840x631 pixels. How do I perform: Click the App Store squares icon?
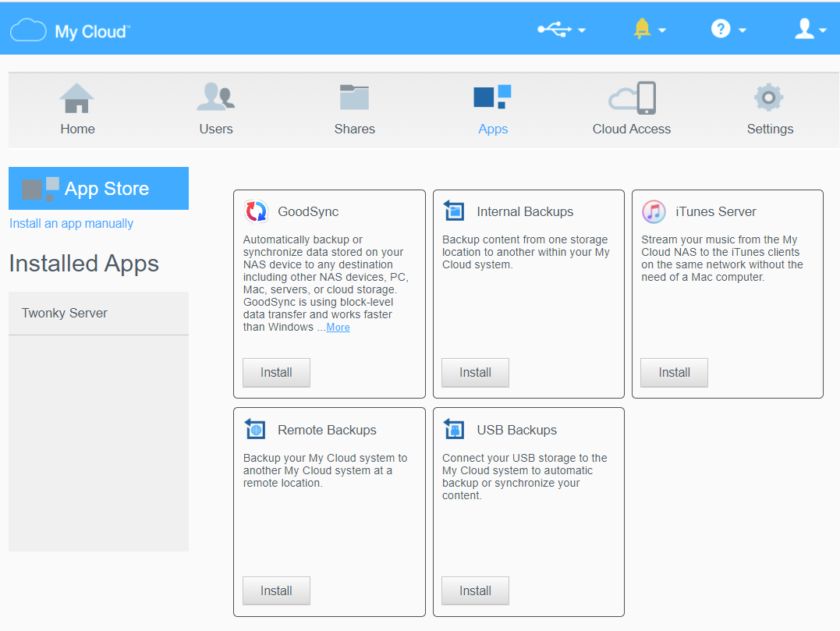click(x=41, y=189)
